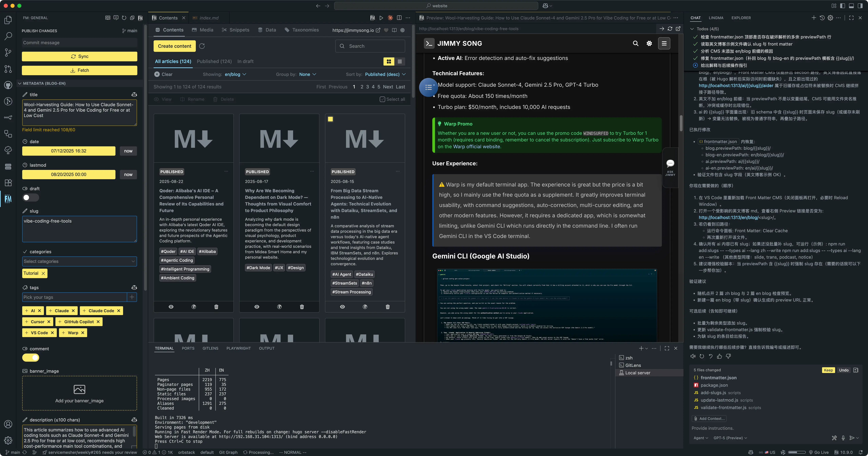Start a new chat with plus icon
The width and height of the screenshot is (868, 456).
point(814,18)
